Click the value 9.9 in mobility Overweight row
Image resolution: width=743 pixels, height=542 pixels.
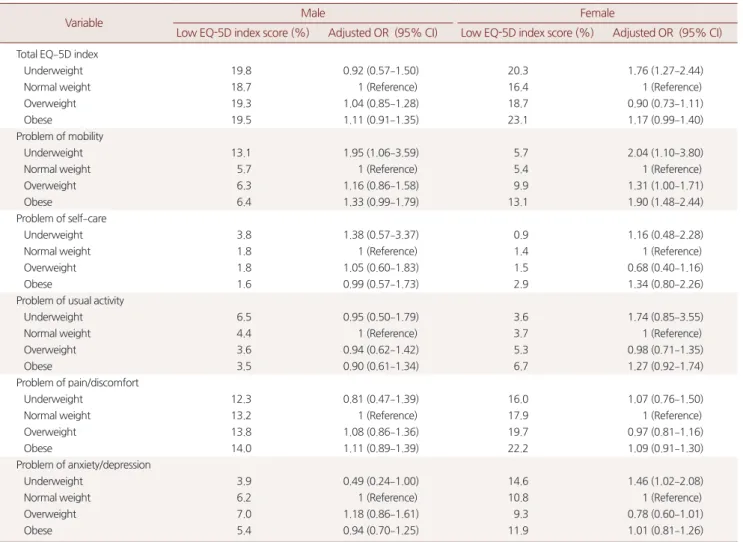[521, 186]
